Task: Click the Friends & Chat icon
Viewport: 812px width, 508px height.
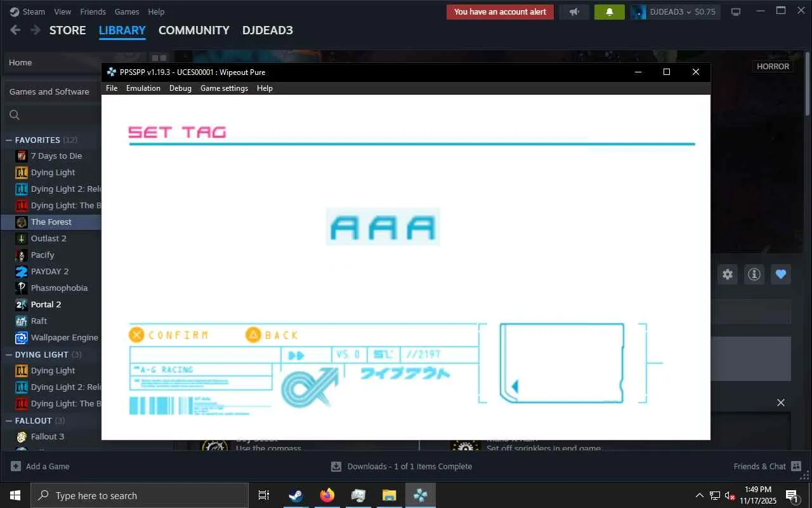Action: (796, 466)
